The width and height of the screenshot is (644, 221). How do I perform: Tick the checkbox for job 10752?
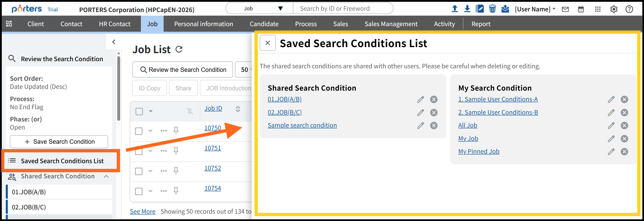tap(139, 171)
